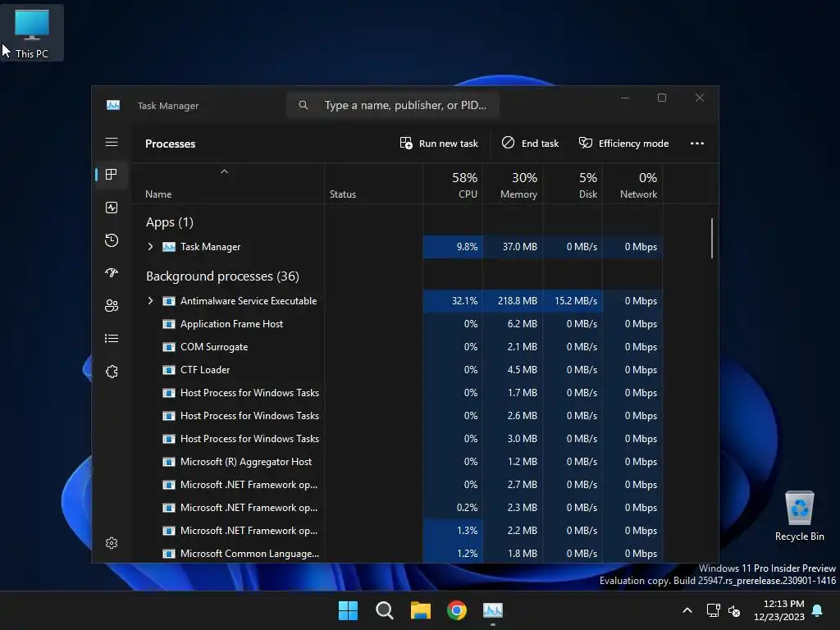The width and height of the screenshot is (840, 630).
Task: Click the 37.0 MB memory cell
Action: point(513,247)
